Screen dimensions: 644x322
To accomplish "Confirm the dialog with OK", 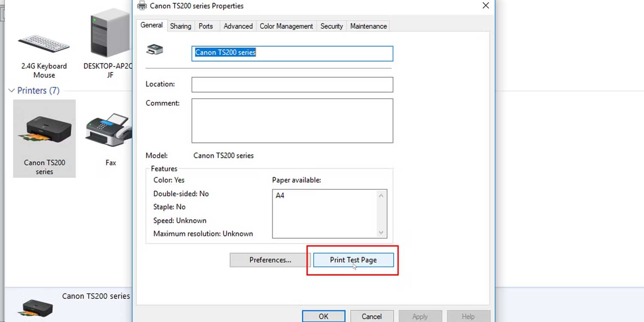I will pyautogui.click(x=323, y=316).
